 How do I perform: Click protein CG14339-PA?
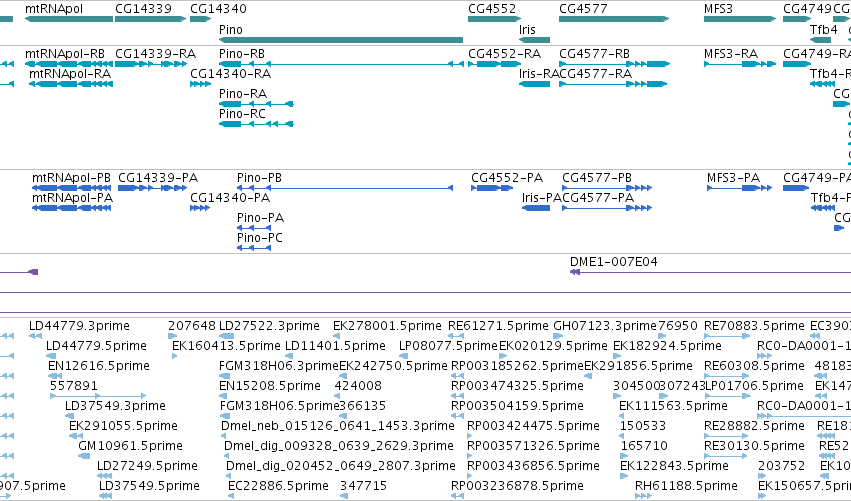tap(158, 178)
